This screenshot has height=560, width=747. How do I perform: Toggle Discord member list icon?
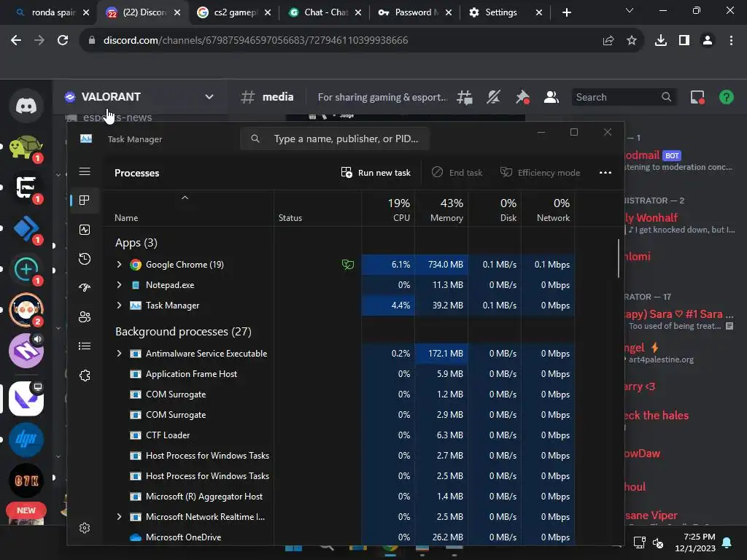[551, 97]
